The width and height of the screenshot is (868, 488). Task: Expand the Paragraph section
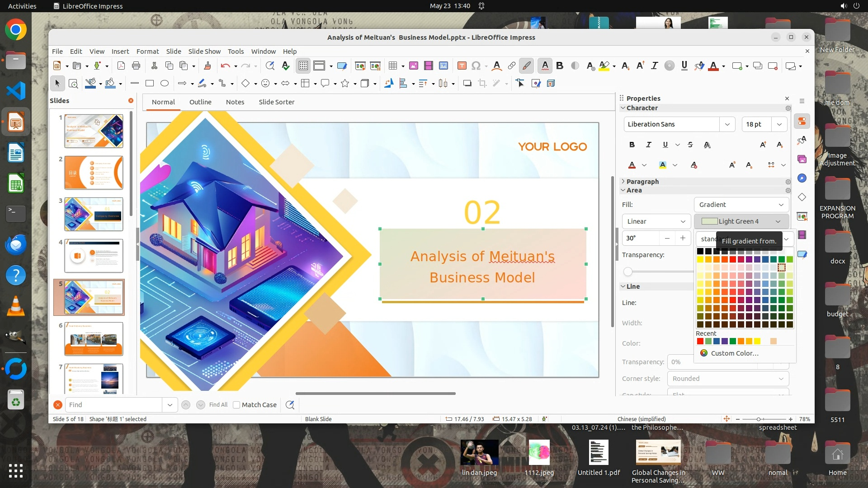tap(642, 182)
